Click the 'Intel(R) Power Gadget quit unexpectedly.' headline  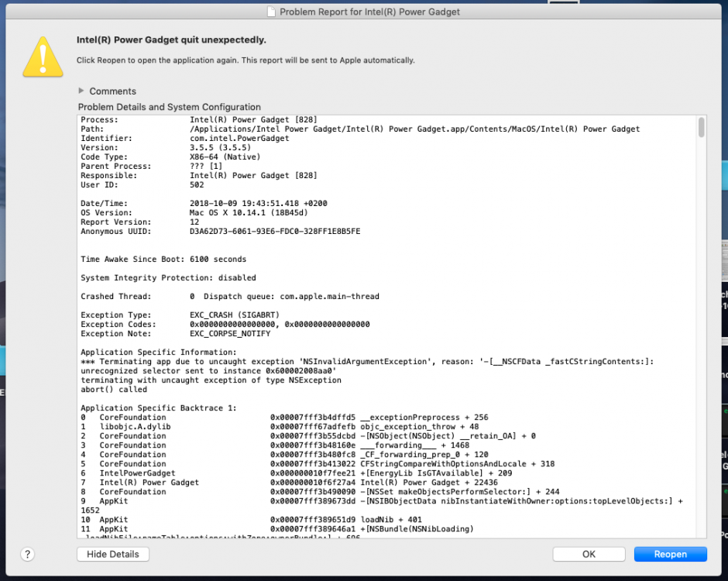coord(171,40)
